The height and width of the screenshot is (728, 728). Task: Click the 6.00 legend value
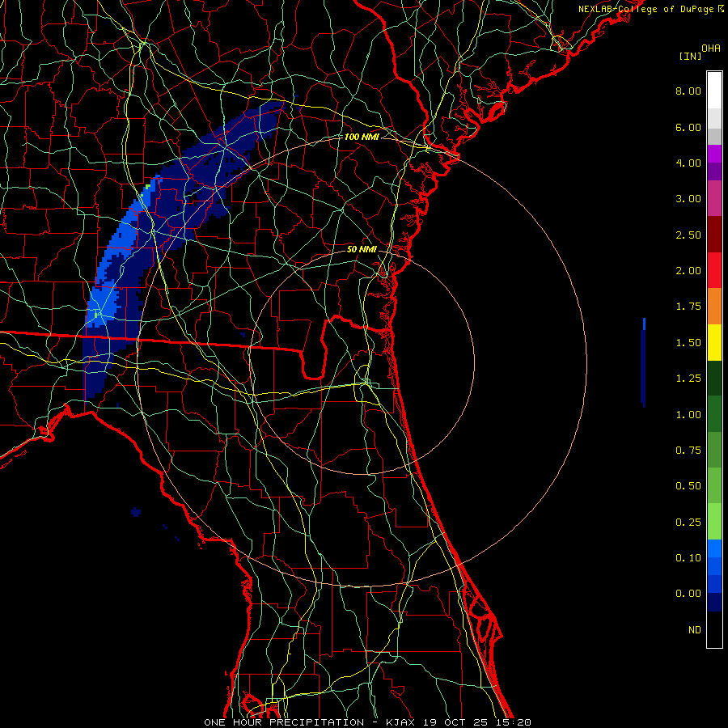pyautogui.click(x=688, y=127)
